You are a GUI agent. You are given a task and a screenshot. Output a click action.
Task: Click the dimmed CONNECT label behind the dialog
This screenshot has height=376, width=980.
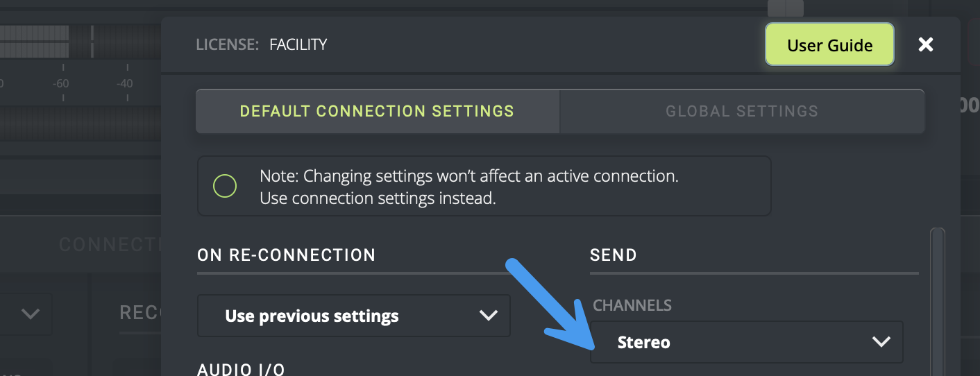click(110, 244)
